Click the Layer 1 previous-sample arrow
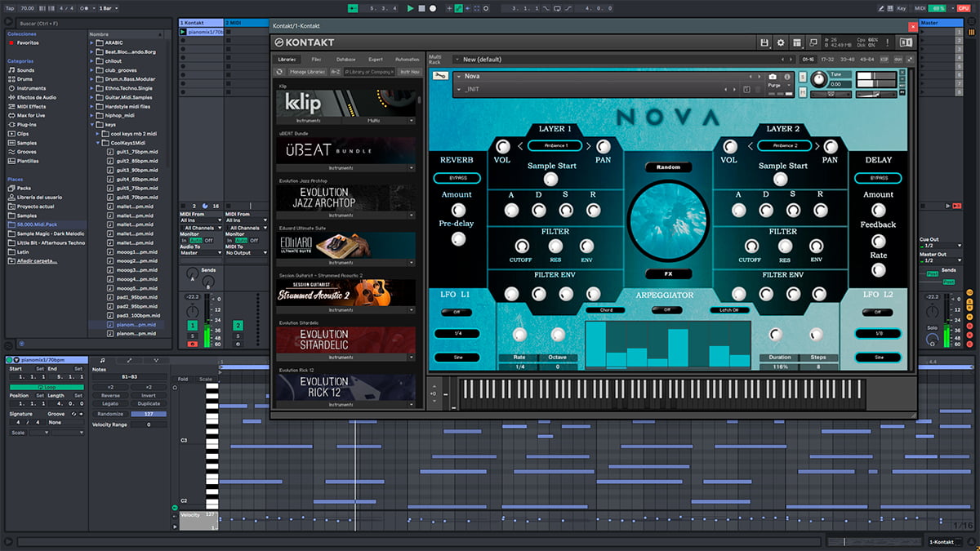The height and width of the screenshot is (551, 980). click(x=520, y=146)
